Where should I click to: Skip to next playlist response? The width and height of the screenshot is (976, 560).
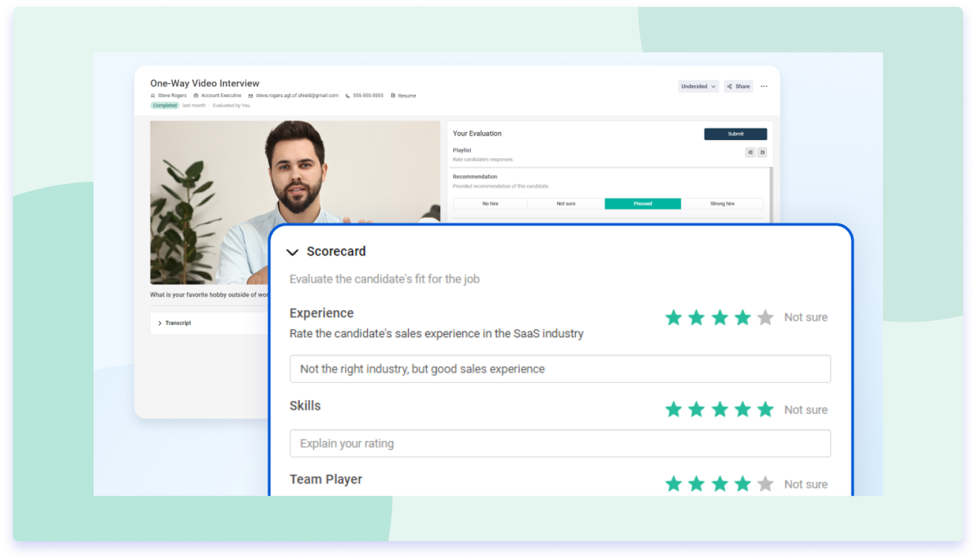pyautogui.click(x=762, y=152)
